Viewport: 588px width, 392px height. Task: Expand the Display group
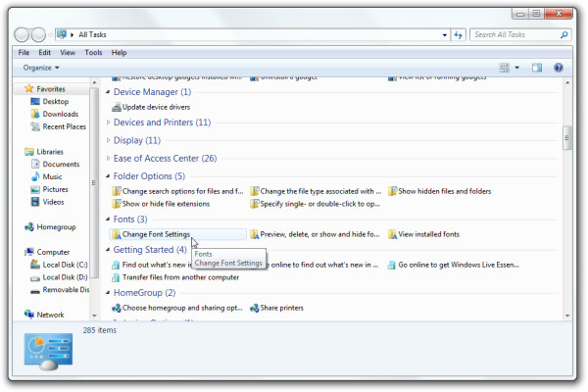108,140
